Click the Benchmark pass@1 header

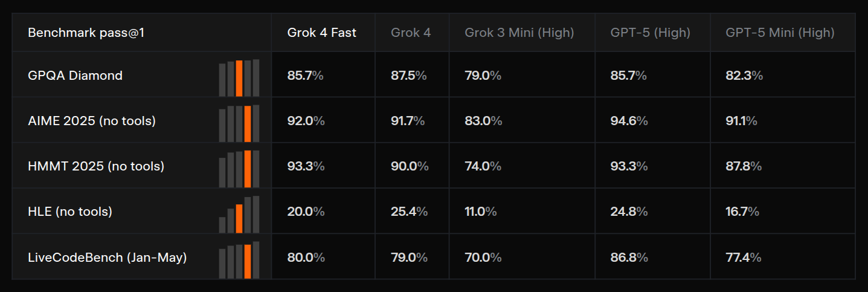[86, 33]
